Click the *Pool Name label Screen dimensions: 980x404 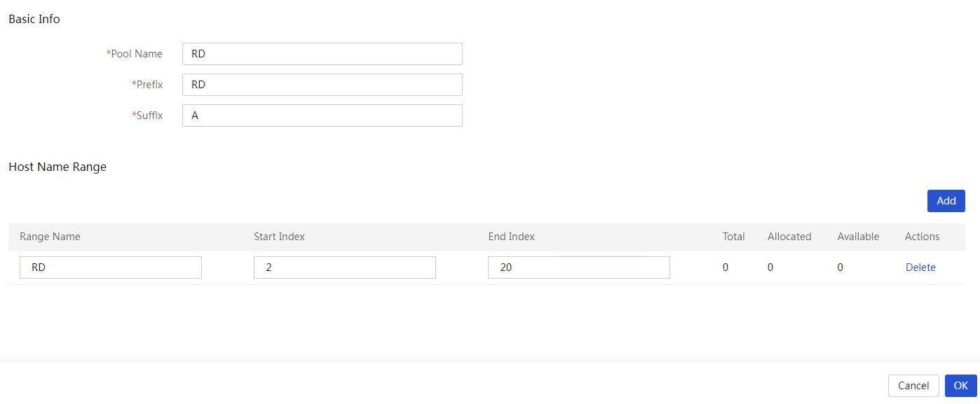(134, 54)
